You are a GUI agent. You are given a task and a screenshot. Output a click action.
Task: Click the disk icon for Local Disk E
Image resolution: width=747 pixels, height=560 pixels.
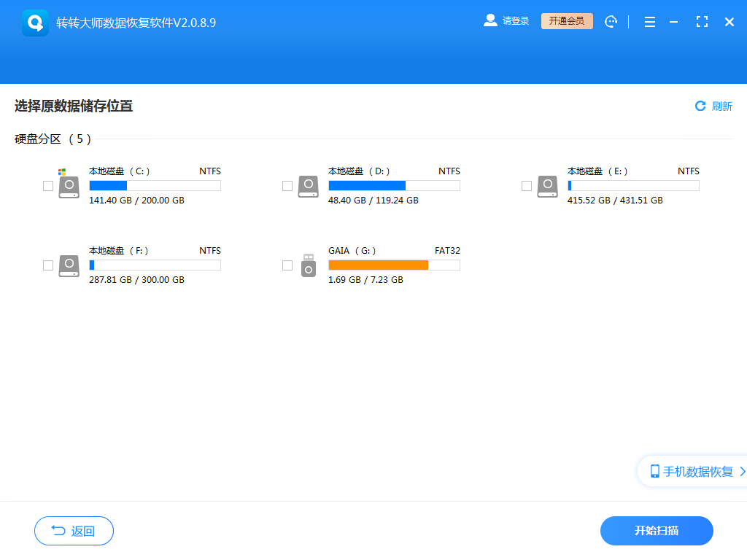(x=547, y=186)
